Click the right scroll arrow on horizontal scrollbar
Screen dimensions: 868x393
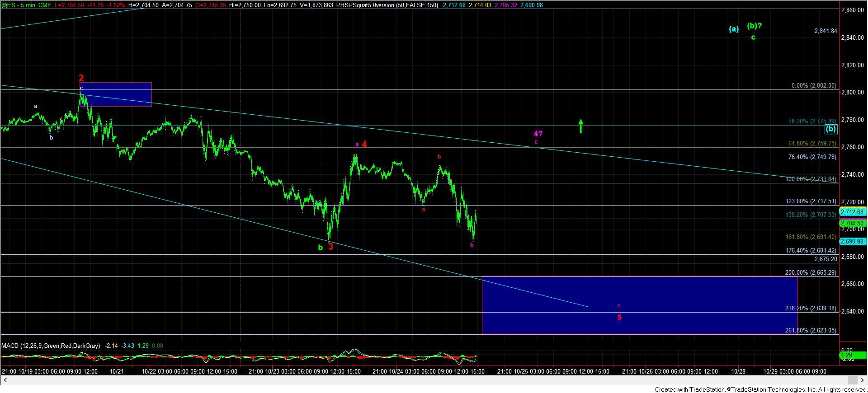point(863,380)
